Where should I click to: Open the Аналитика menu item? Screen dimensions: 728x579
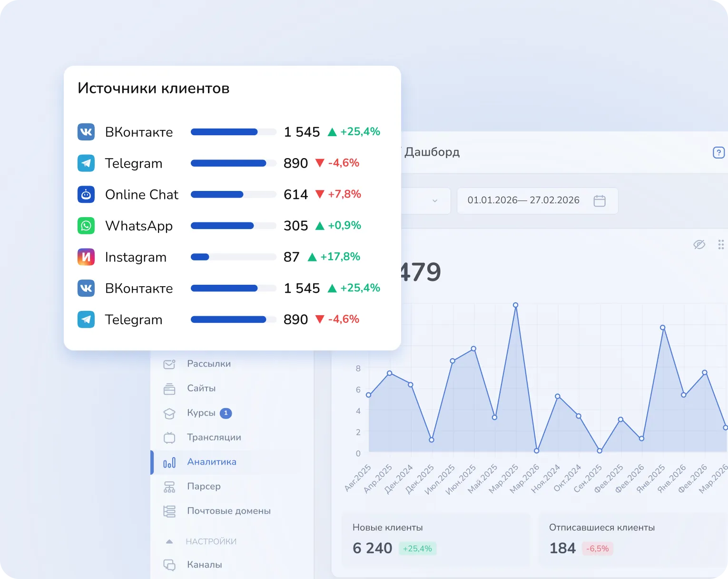point(212,462)
